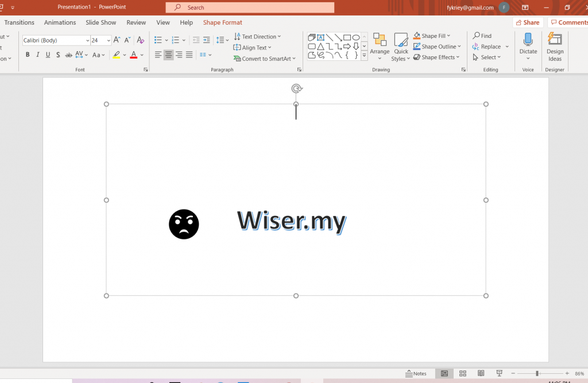Choose the left brace shape
Viewport: 588px width, 383px height.
(x=347, y=56)
